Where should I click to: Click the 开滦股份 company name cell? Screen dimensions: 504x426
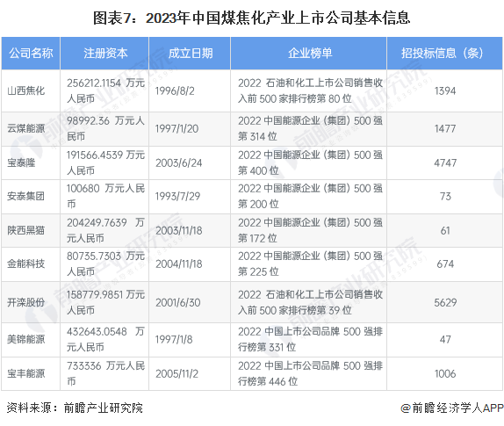(x=31, y=302)
